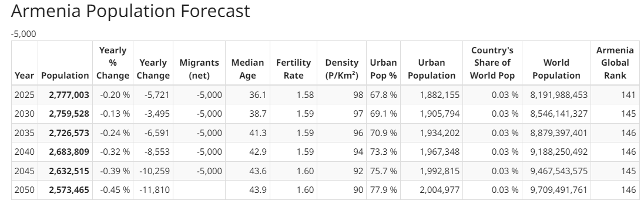Select world population 9,709,491,761 cell
644x214 pixels.
tap(559, 190)
